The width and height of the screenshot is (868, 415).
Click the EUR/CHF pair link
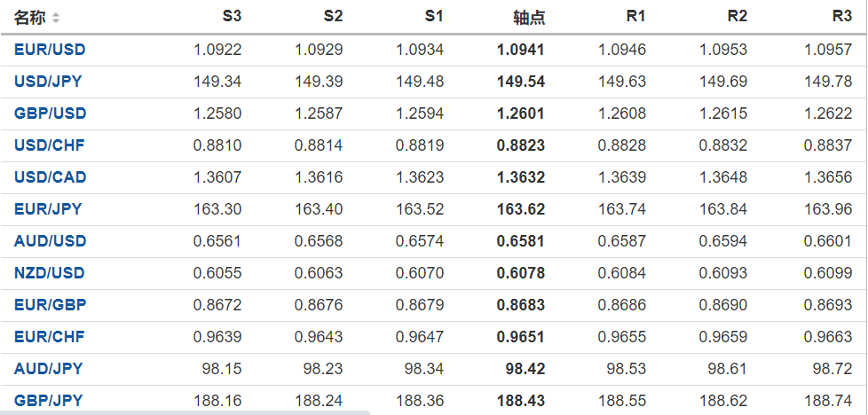pyautogui.click(x=49, y=337)
